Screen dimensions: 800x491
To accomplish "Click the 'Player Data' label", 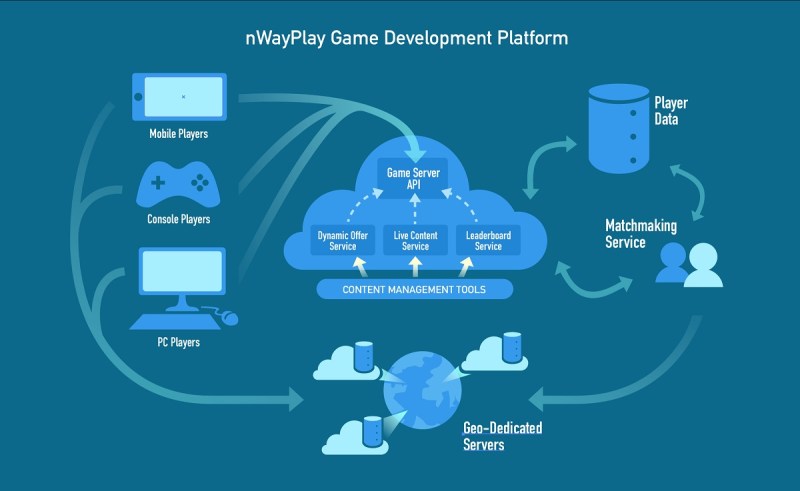I will (x=671, y=111).
